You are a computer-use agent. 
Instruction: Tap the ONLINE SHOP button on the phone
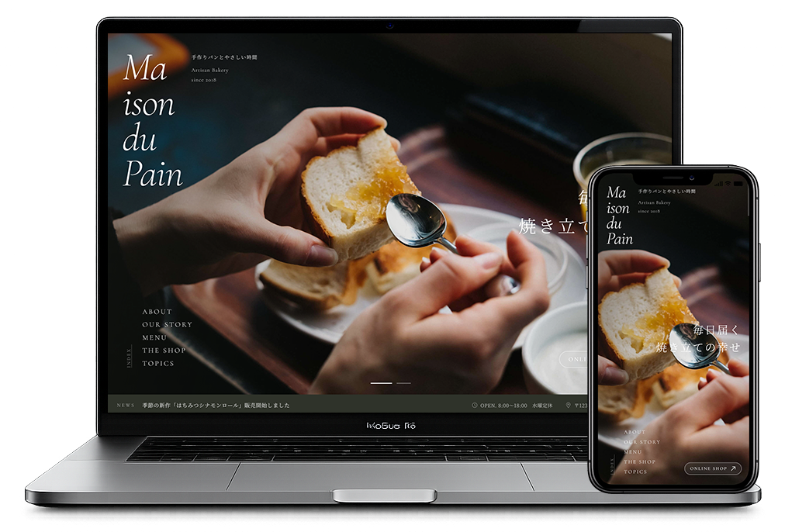712,468
